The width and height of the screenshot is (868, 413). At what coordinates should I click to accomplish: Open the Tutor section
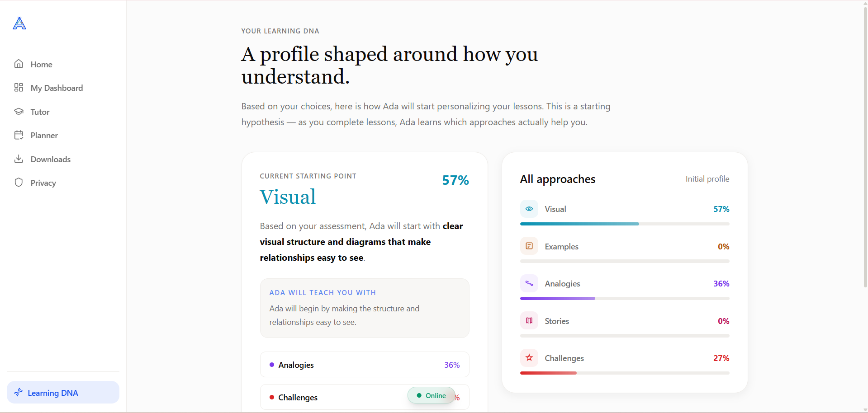[x=40, y=112]
